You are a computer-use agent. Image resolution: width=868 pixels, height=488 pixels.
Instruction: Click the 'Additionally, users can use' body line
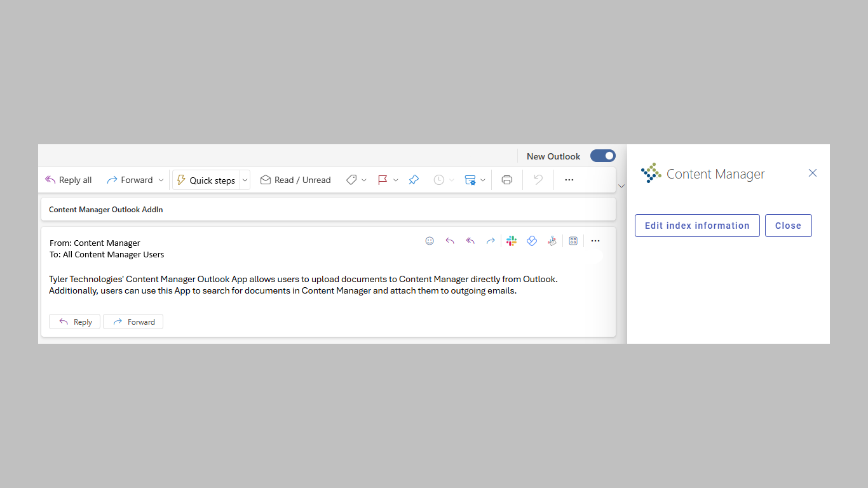pyautogui.click(x=283, y=290)
